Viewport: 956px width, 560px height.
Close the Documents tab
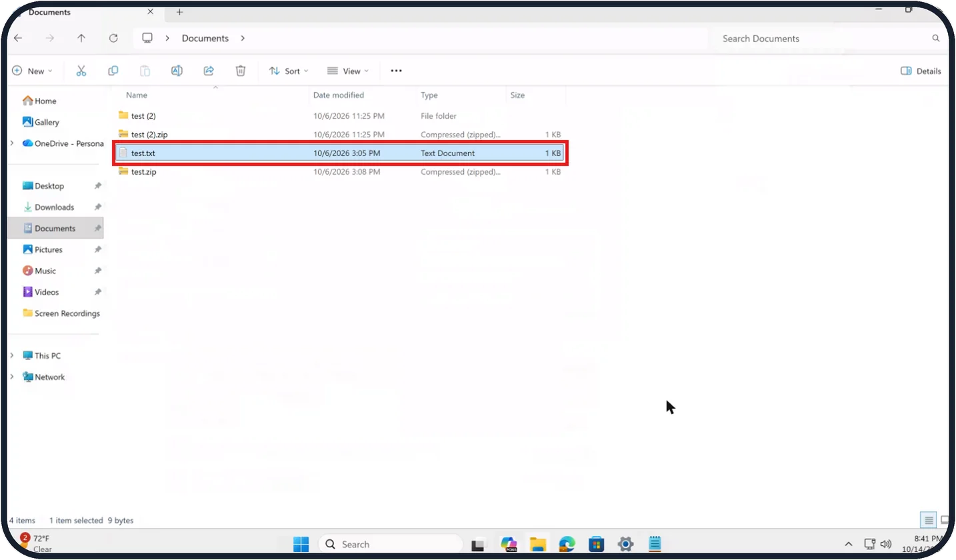tap(150, 12)
